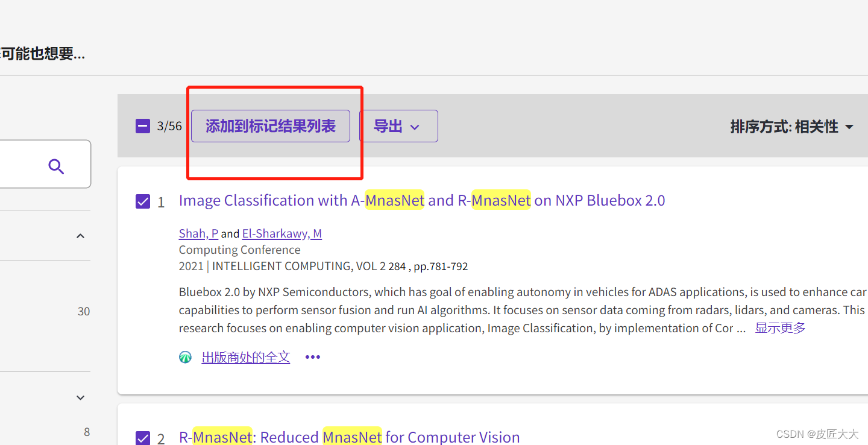Image resolution: width=868 pixels, height=445 pixels.
Task: Click the search magnifier icon
Action: [56, 166]
